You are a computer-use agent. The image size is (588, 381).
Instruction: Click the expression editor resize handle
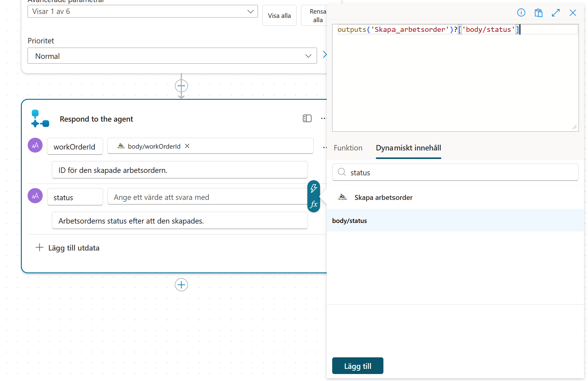point(574,127)
